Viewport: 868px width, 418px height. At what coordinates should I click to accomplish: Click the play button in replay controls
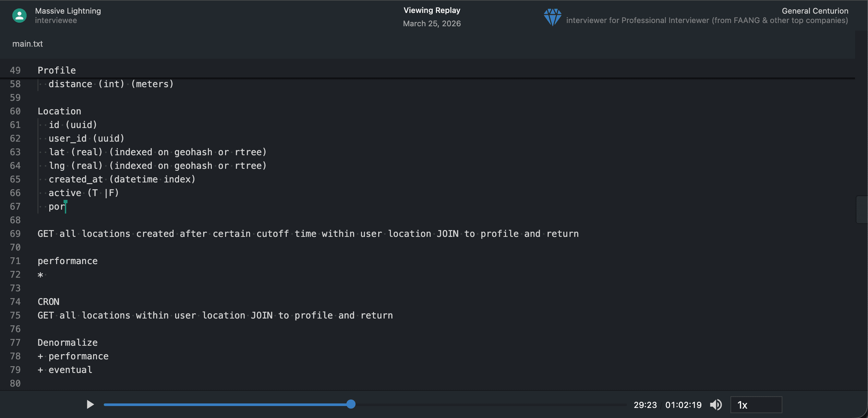(x=90, y=404)
